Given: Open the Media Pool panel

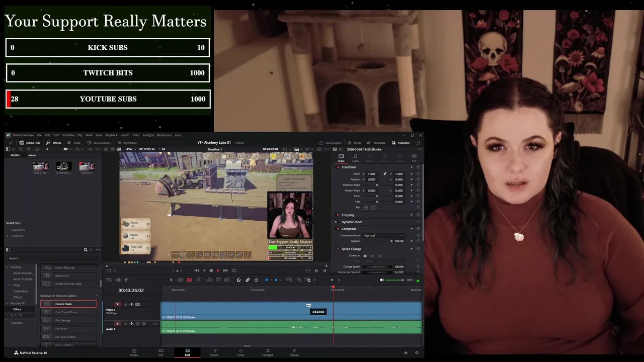Looking at the screenshot, I should click(30, 143).
